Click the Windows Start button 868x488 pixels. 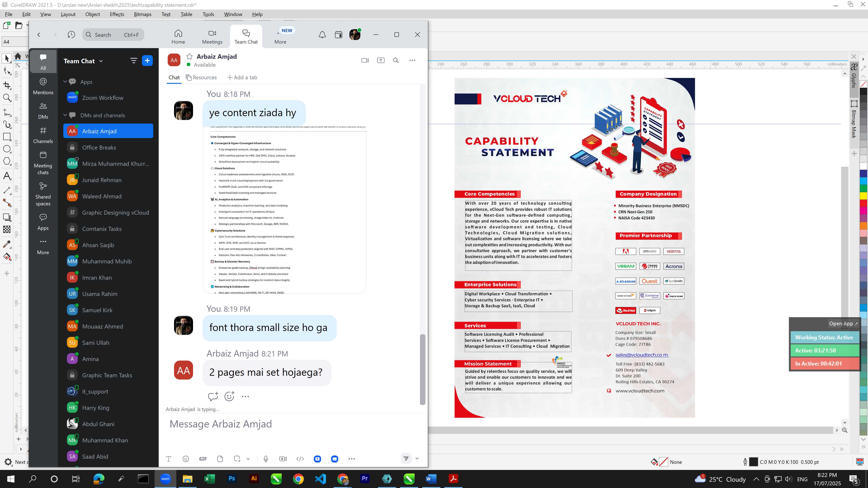10,479
